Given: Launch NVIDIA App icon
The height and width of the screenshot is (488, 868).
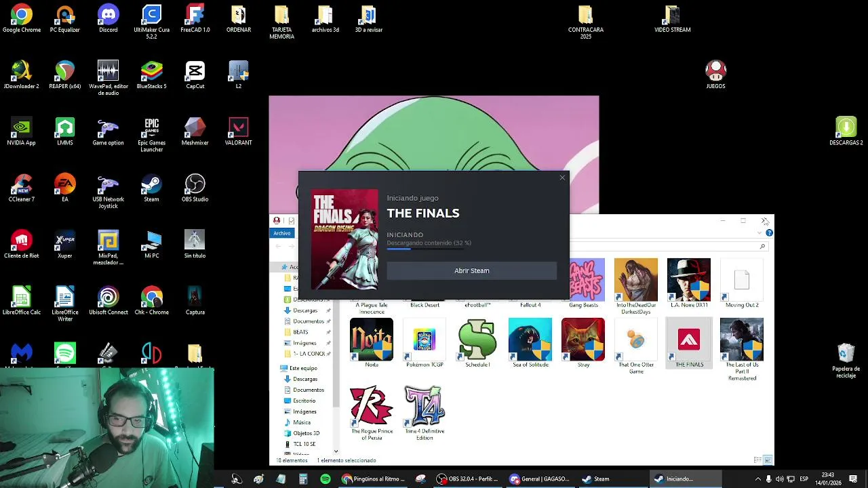Looking at the screenshot, I should point(22,131).
